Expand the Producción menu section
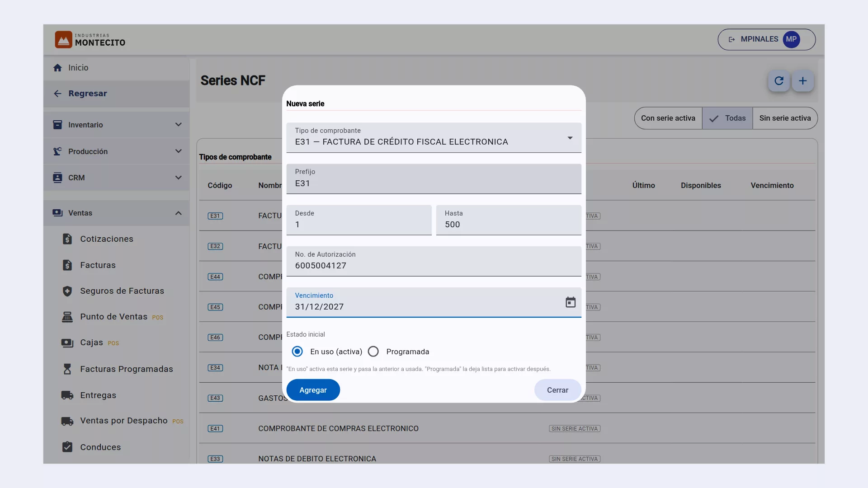 click(117, 151)
